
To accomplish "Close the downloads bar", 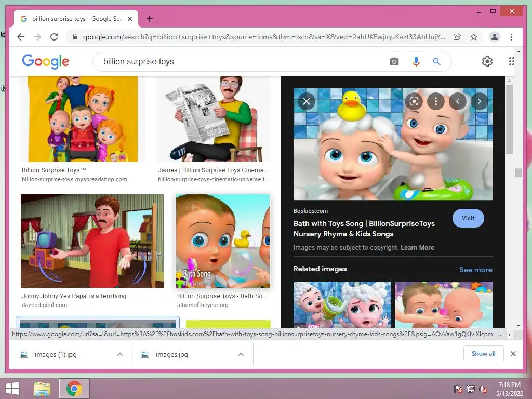I will 513,354.
